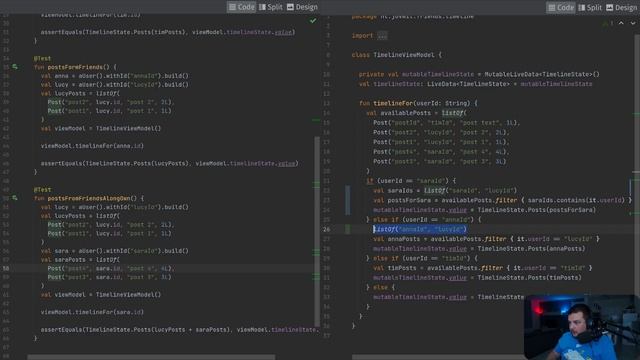Run postsFromFriendsAlongOwn test from gutter icon

tap(15, 198)
